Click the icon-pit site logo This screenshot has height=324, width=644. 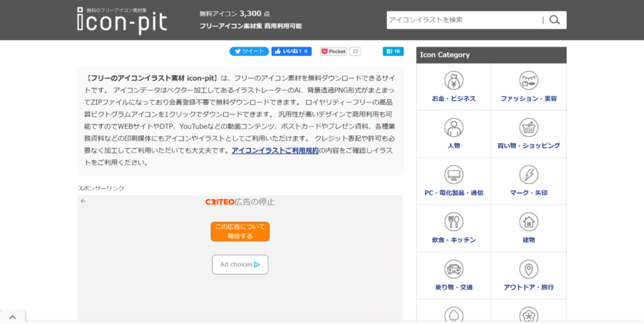122,20
